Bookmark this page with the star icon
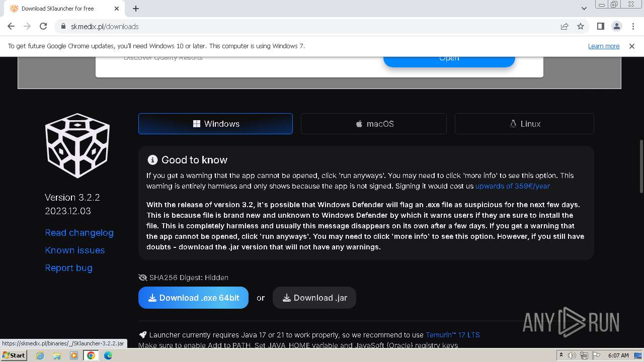This screenshot has width=644, height=362. click(x=581, y=26)
